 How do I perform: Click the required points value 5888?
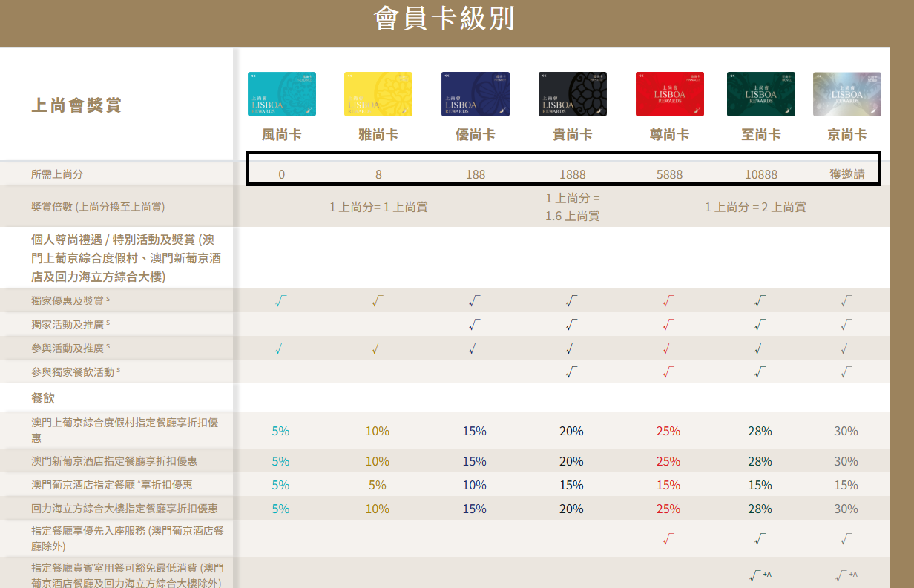pos(669,175)
